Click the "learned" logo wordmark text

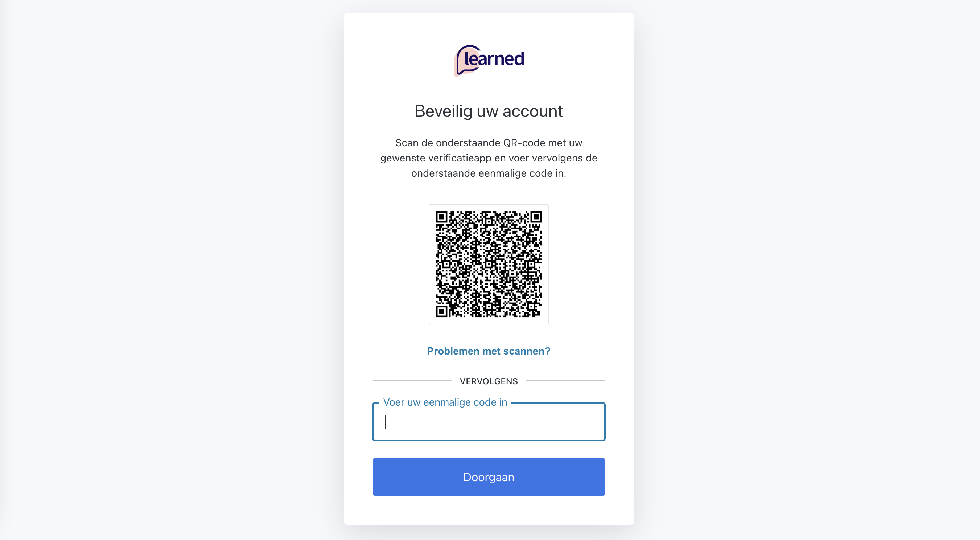[495, 59]
